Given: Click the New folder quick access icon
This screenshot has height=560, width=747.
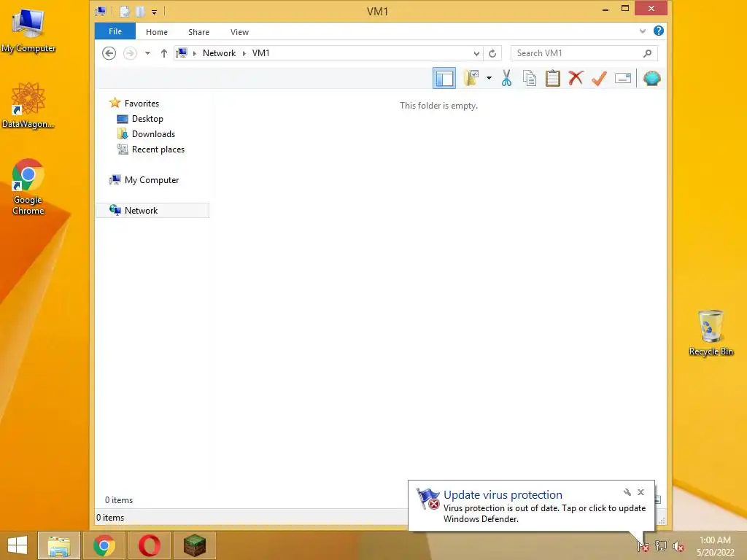Looking at the screenshot, I should 140,12.
